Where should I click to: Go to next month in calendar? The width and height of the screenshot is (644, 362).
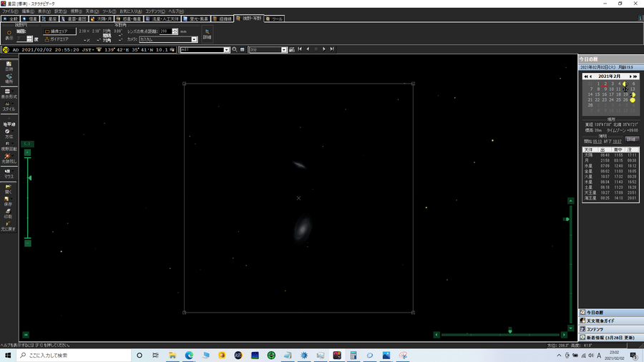(630, 77)
